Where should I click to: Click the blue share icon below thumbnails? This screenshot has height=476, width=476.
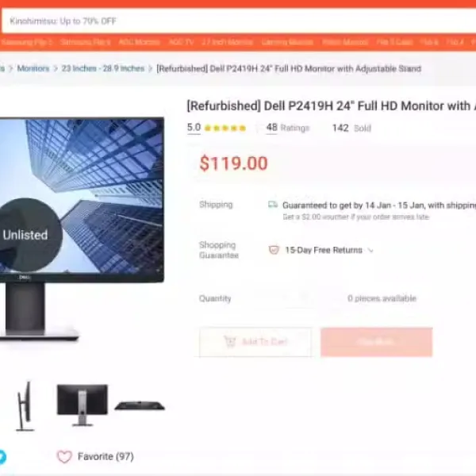coord(2,457)
